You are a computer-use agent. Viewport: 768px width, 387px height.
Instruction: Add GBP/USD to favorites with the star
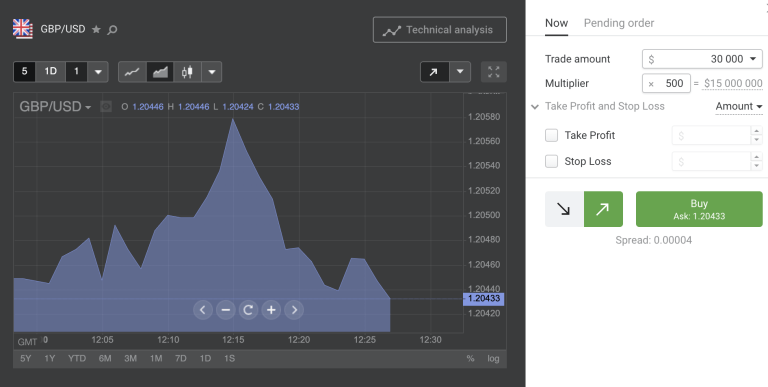click(96, 29)
